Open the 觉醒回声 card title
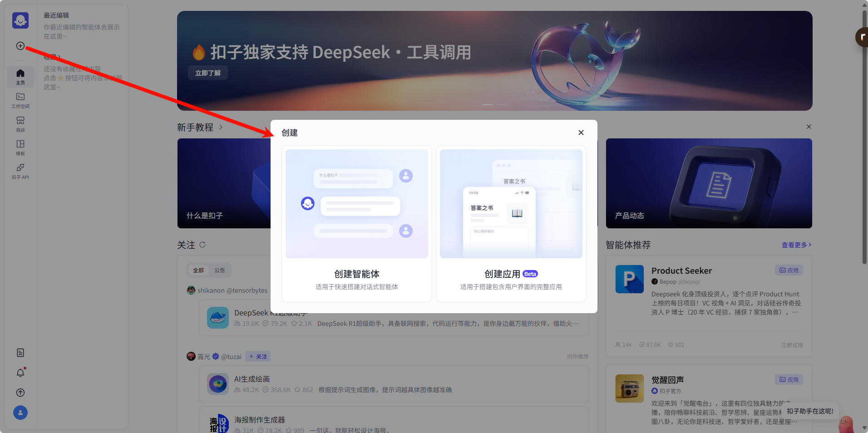This screenshot has width=868, height=433. (667, 380)
